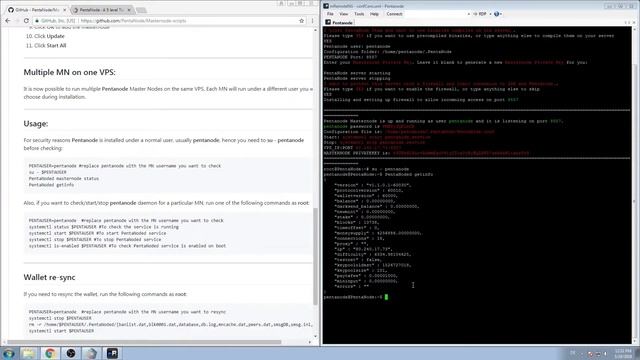Click the '"difficulty"' line in terminal output
The image size is (640, 360).
click(373, 255)
